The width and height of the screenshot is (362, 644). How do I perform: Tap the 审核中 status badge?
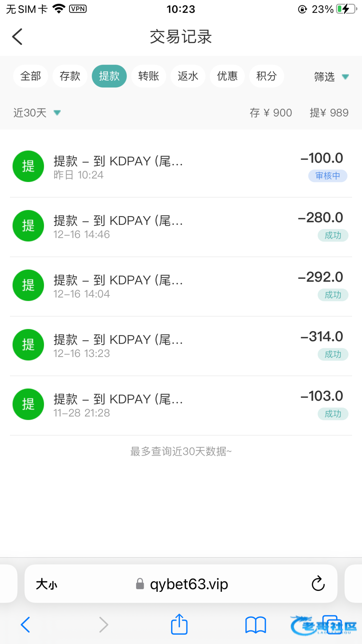tap(328, 176)
